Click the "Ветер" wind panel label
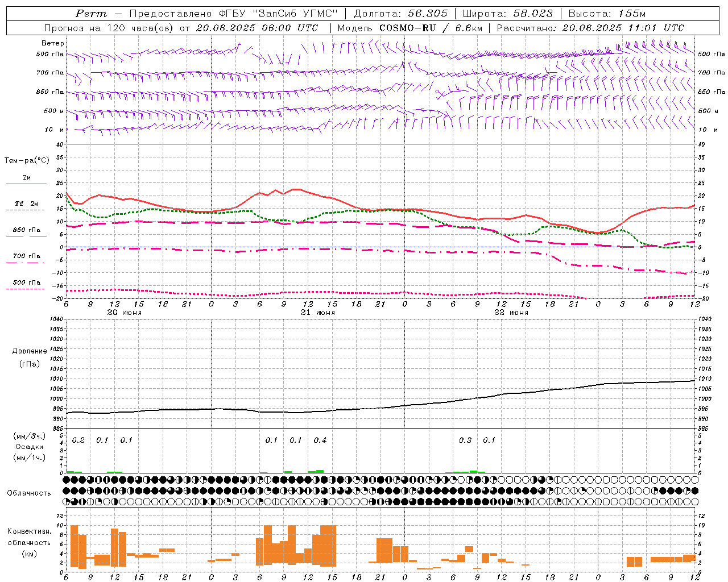728x582 pixels. [52, 43]
